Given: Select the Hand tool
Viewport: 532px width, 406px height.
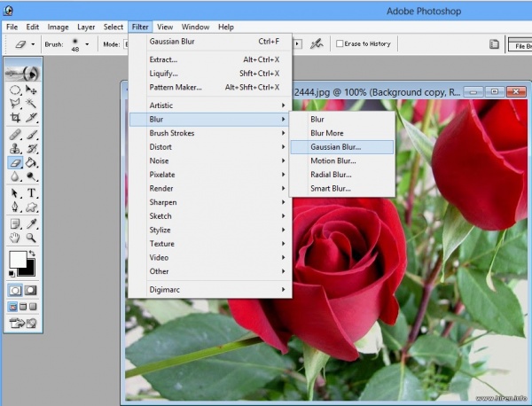Looking at the screenshot, I should pos(15,238).
